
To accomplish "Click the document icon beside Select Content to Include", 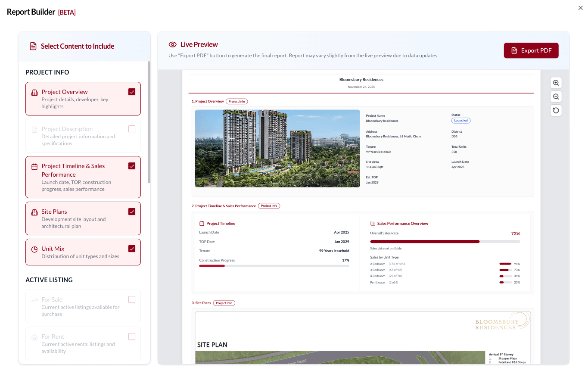I will point(33,46).
